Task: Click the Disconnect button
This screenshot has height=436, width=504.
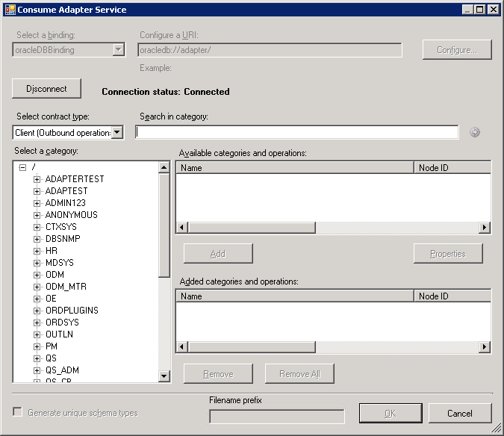Action: pyautogui.click(x=46, y=88)
